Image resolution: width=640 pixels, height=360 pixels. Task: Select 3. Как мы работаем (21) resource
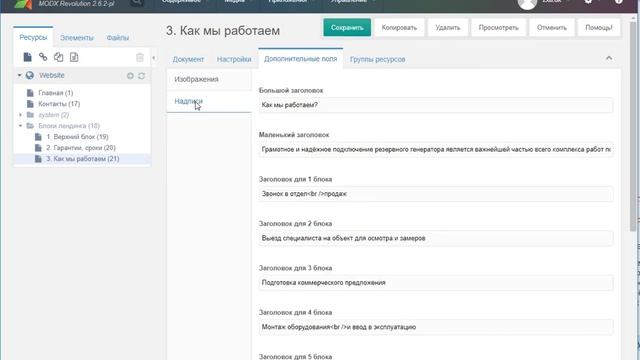pos(82,159)
